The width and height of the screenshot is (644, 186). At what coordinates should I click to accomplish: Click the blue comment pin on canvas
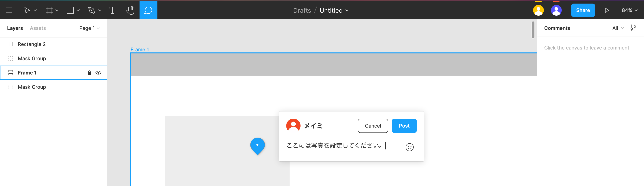pos(257,146)
